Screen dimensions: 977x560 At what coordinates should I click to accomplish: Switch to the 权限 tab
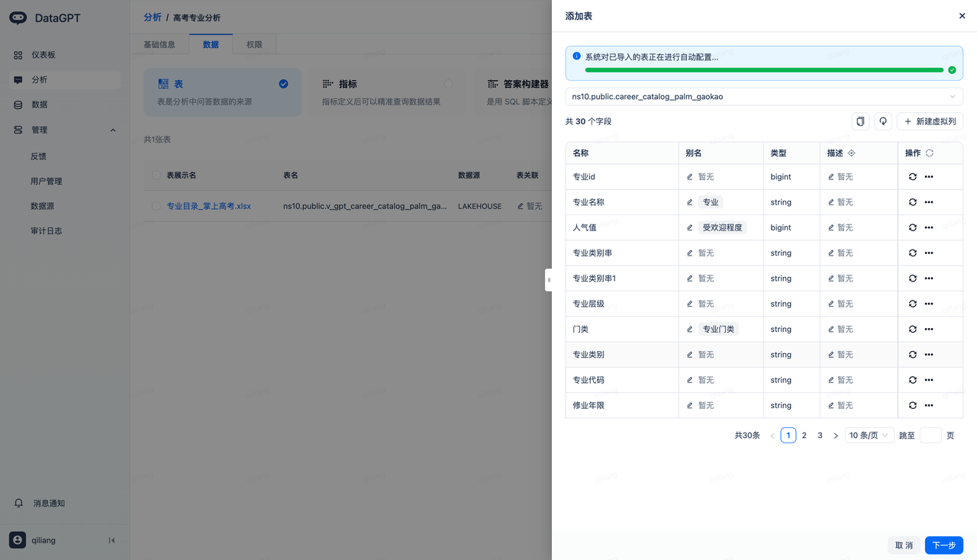tap(254, 44)
